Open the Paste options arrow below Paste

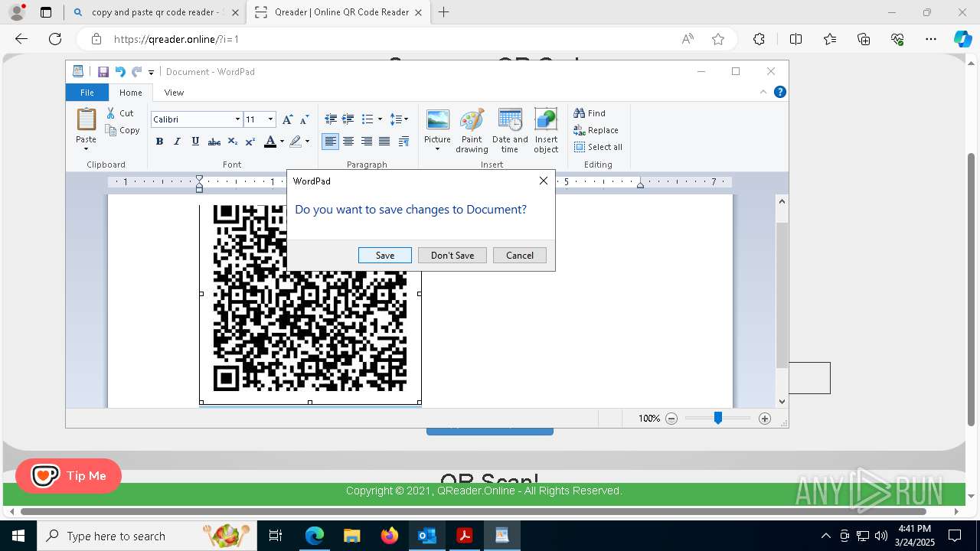(86, 148)
